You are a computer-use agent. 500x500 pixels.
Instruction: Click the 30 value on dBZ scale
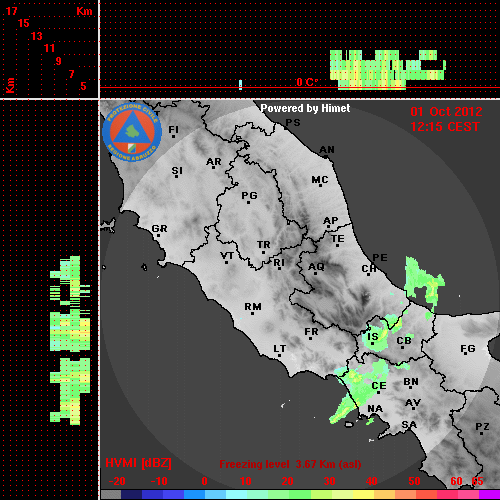point(330,481)
